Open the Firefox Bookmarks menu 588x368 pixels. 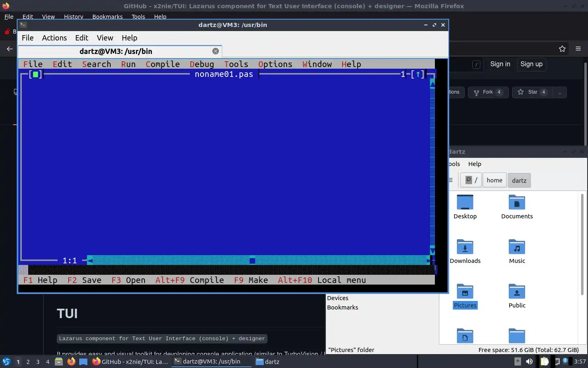click(107, 17)
